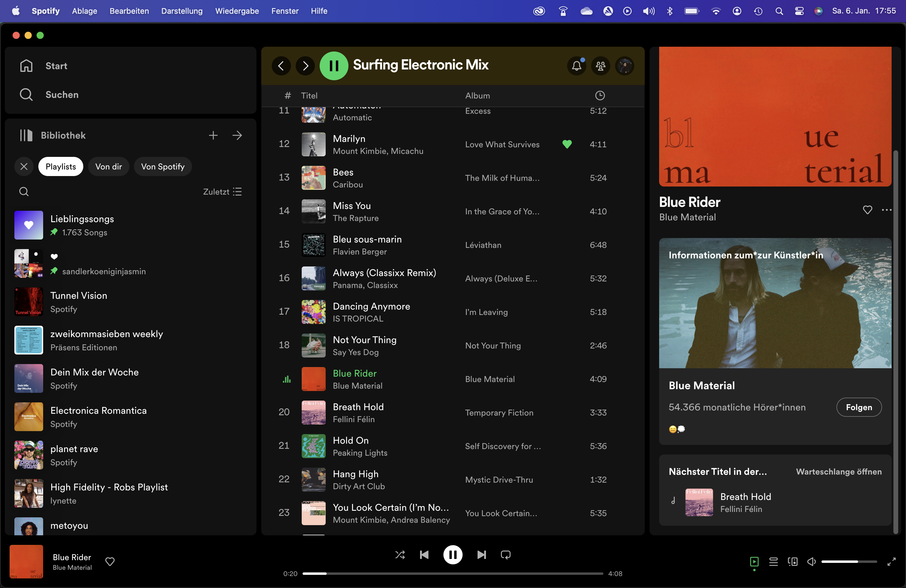Image resolution: width=906 pixels, height=588 pixels.
Task: Open the Blue Material artist info card
Action: click(x=775, y=341)
